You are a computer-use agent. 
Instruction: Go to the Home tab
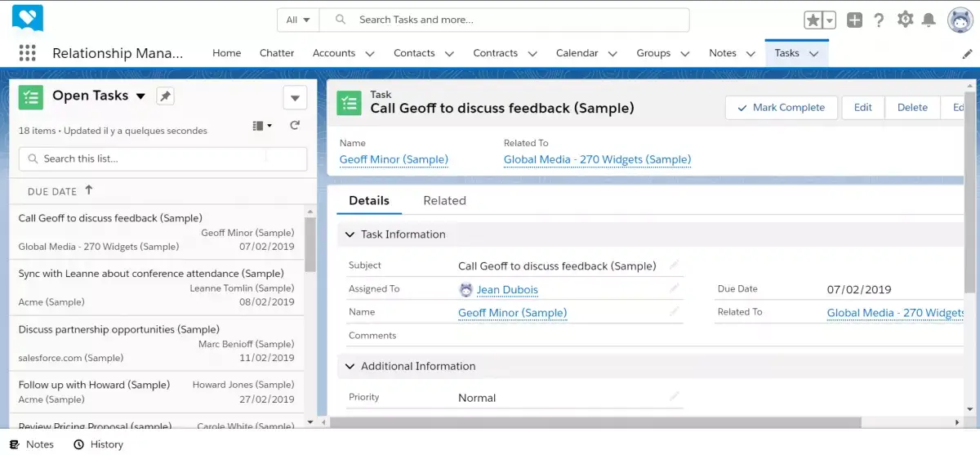tap(227, 53)
